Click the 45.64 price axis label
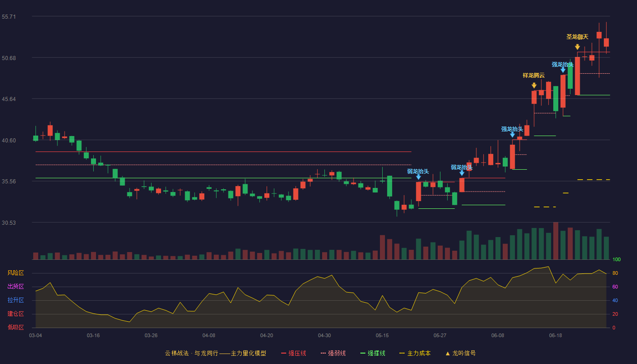Viewport: 637px width, 364px height. [9, 99]
